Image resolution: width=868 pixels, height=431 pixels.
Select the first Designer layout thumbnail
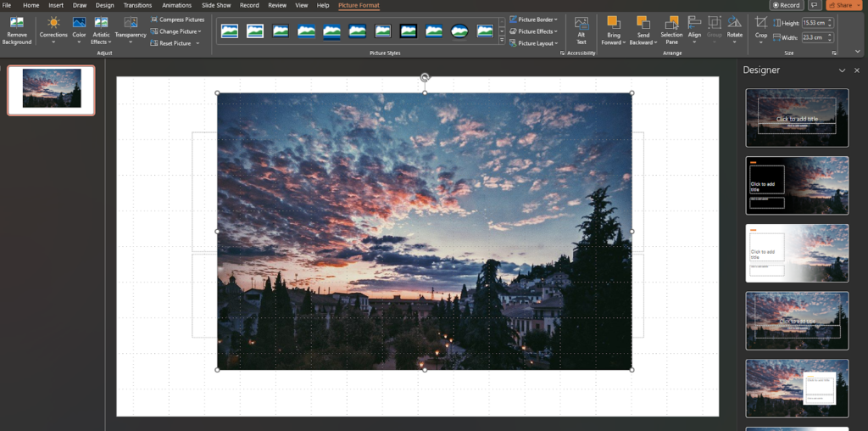(797, 117)
